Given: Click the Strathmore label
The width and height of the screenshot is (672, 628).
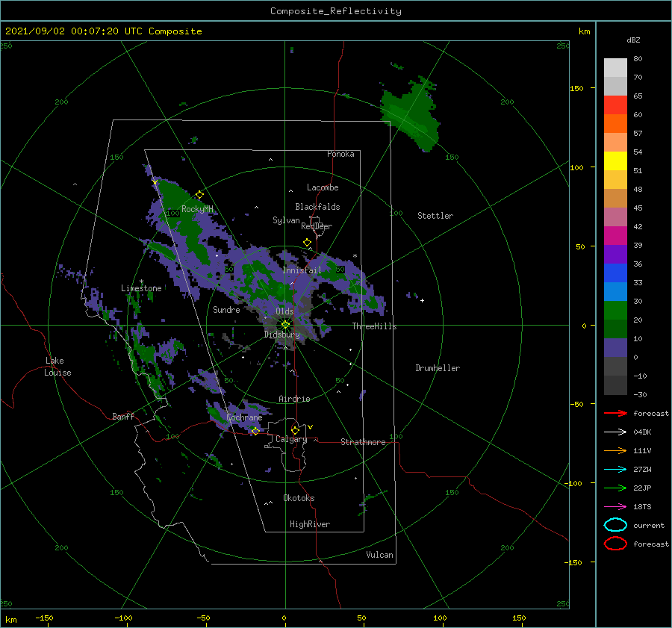Looking at the screenshot, I should (363, 442).
